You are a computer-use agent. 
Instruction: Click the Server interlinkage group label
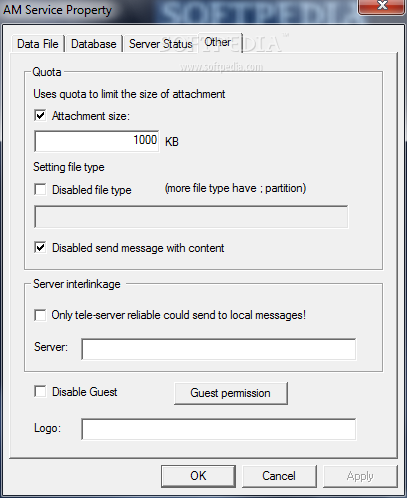77,284
